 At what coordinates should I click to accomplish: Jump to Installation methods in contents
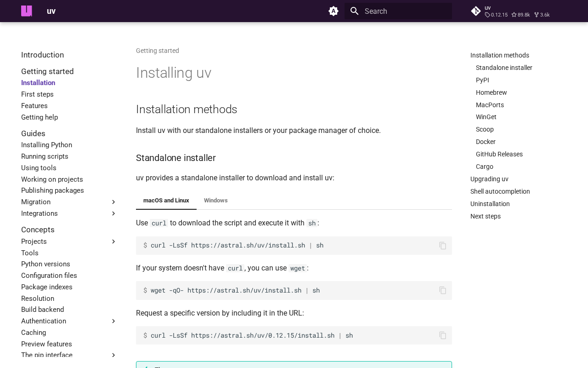point(500,55)
